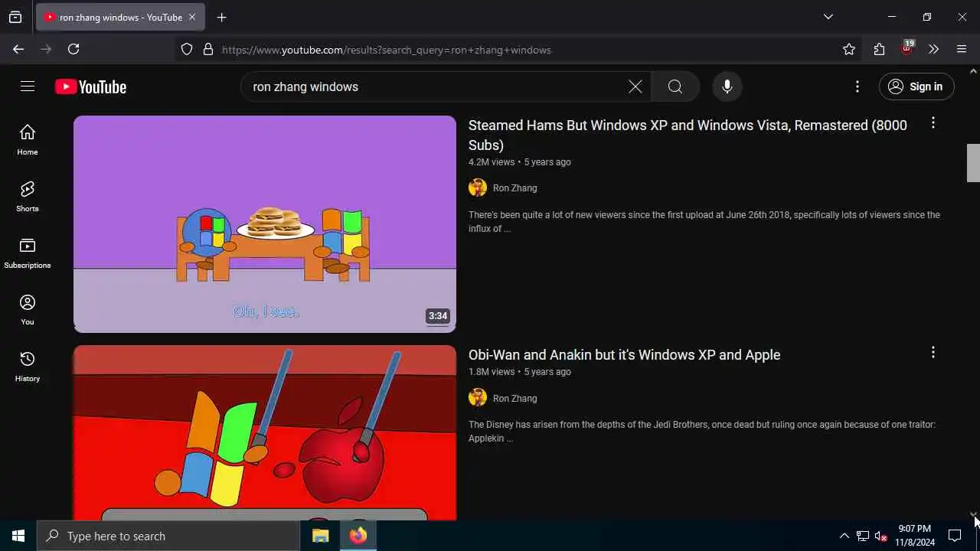This screenshot has width=980, height=551.
Task: Open tracking protection shield icon
Action: coord(187,50)
